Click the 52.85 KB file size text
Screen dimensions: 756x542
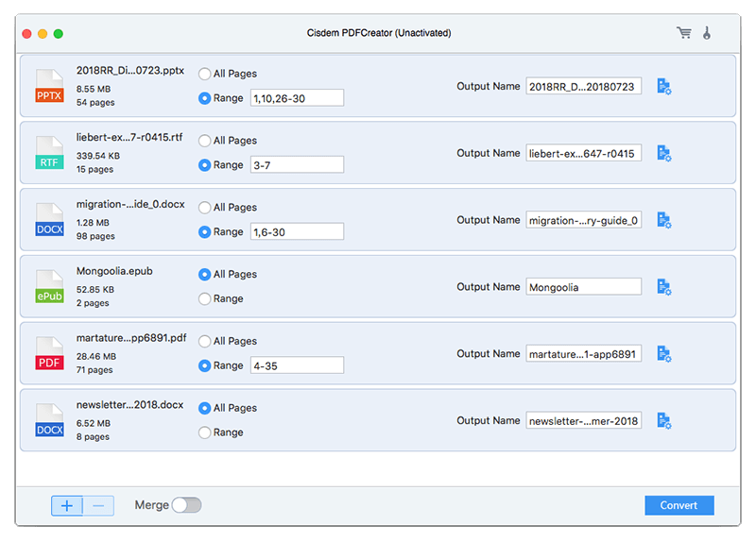(x=95, y=290)
